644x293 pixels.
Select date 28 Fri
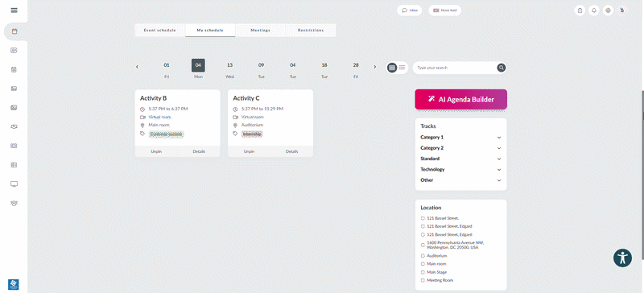(x=356, y=70)
